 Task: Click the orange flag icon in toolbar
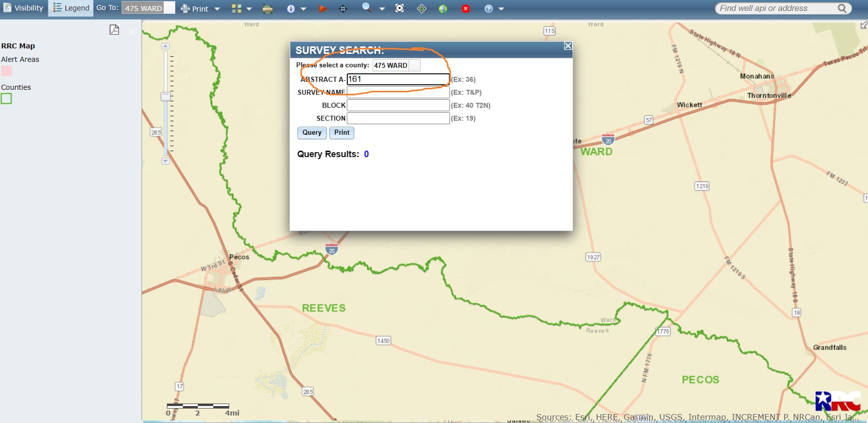[x=322, y=9]
